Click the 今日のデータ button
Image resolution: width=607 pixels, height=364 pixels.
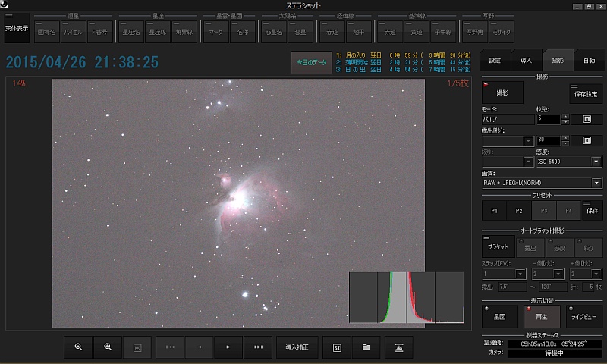[311, 62]
